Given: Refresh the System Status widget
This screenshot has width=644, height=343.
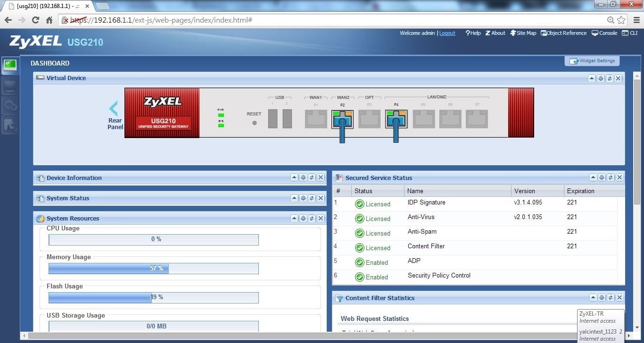Looking at the screenshot, I should tap(312, 198).
